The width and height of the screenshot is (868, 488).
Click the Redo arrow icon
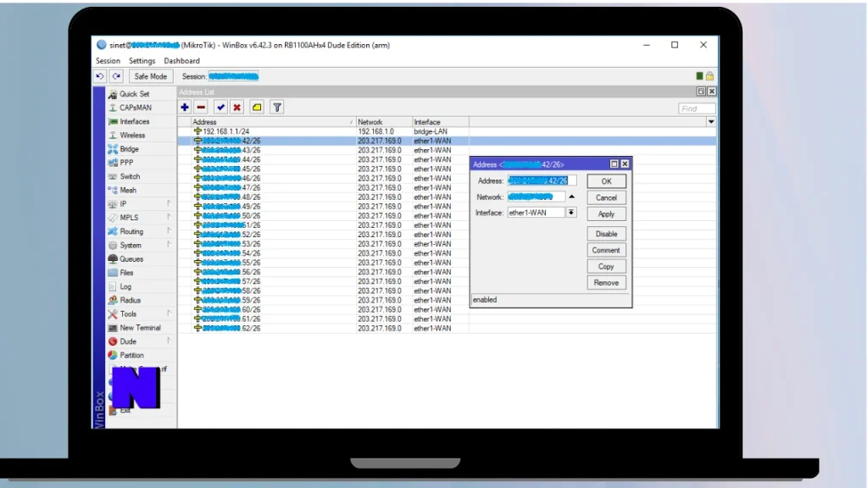[x=116, y=76]
